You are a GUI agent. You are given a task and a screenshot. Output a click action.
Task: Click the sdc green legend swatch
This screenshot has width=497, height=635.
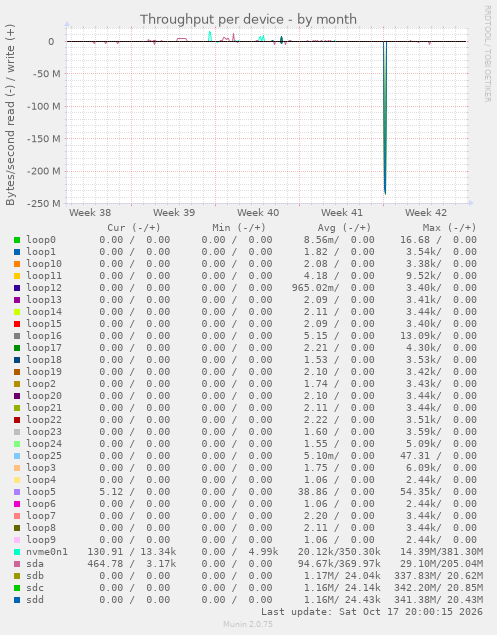tap(17, 588)
